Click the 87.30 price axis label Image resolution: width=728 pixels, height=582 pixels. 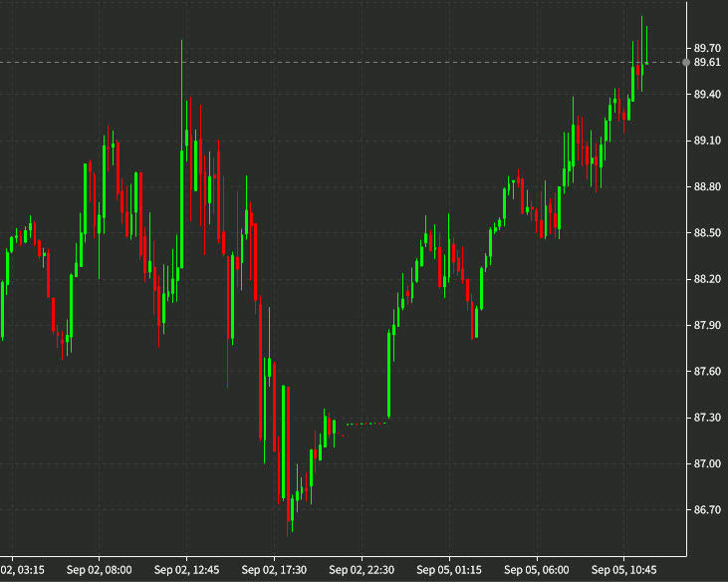pyautogui.click(x=707, y=418)
